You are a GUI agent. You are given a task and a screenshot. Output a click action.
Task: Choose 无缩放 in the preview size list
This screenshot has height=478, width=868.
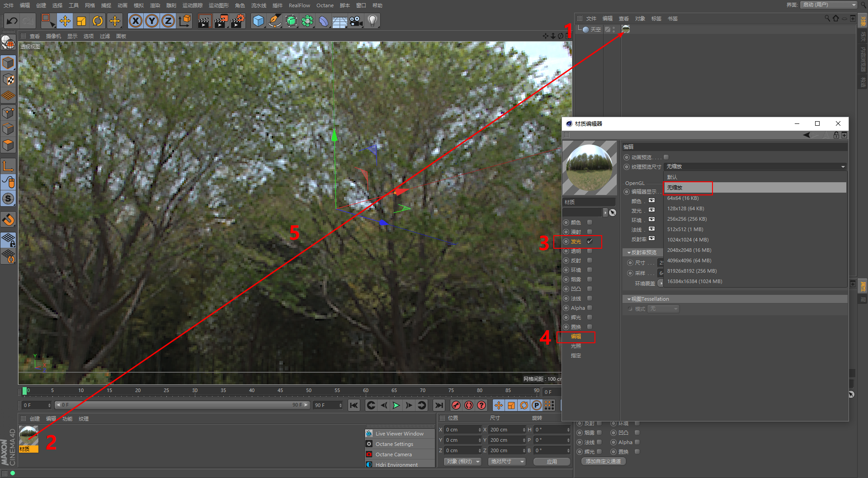pos(755,188)
